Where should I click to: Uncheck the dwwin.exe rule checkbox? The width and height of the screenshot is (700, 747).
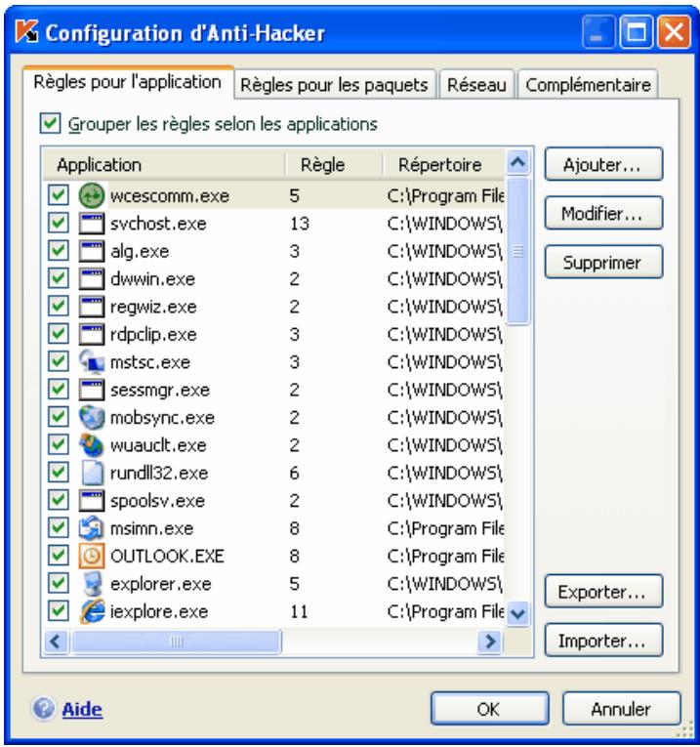(x=59, y=278)
